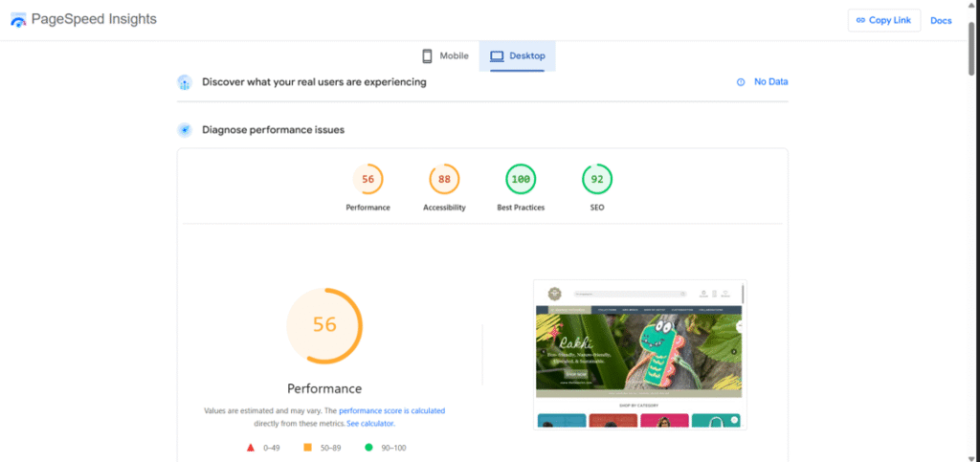Click the real users experience icon

(185, 82)
